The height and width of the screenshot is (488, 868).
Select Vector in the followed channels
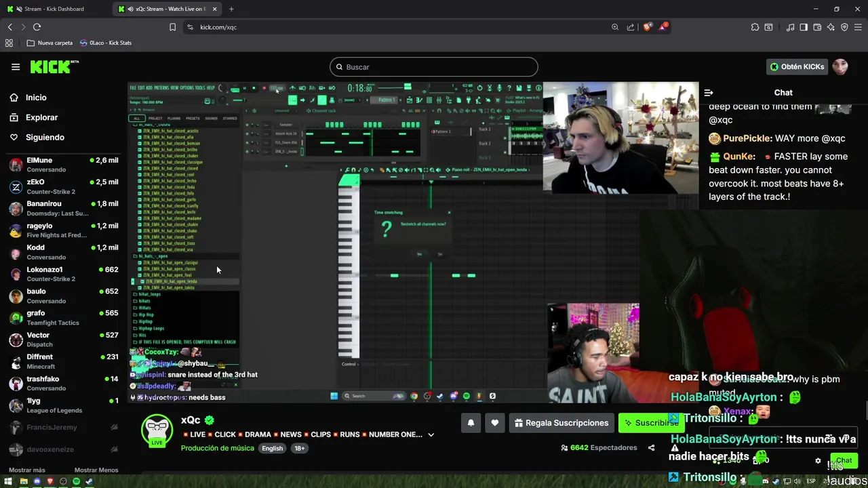[x=63, y=340]
